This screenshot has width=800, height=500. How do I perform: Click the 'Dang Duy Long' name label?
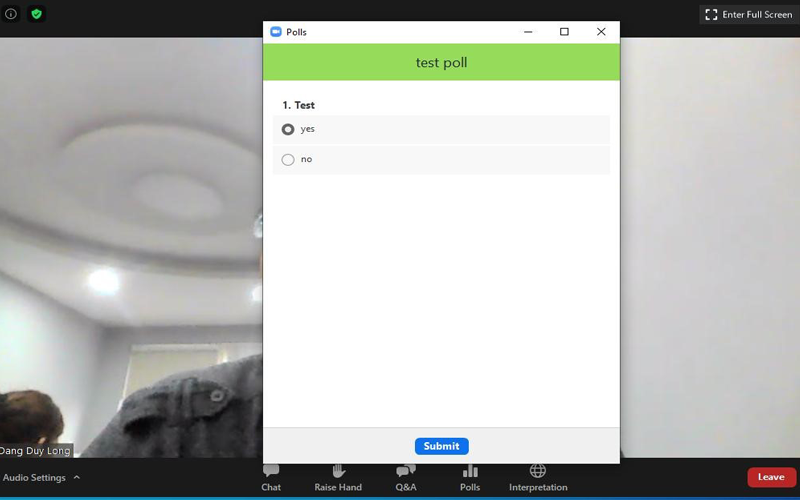36,451
